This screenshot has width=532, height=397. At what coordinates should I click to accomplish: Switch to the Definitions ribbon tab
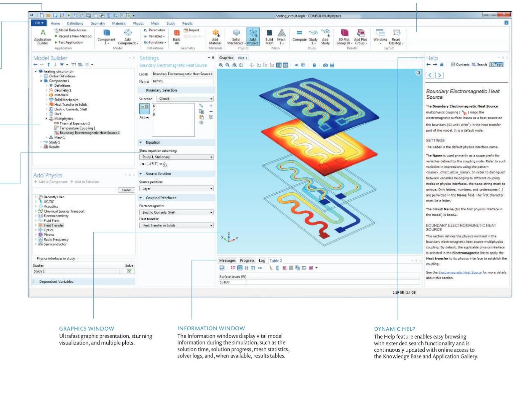point(75,23)
